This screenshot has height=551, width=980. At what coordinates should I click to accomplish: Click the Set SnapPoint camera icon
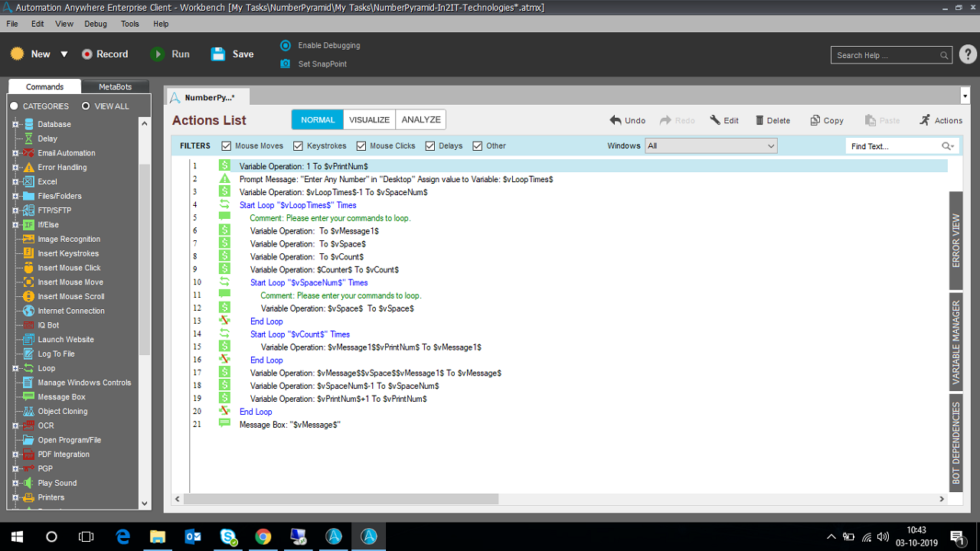(x=286, y=64)
